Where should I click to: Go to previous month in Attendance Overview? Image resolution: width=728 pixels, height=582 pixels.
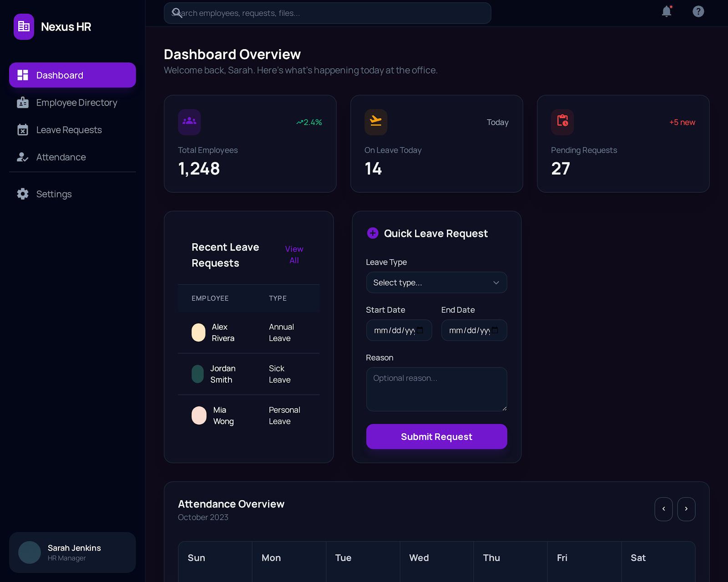tap(663, 509)
